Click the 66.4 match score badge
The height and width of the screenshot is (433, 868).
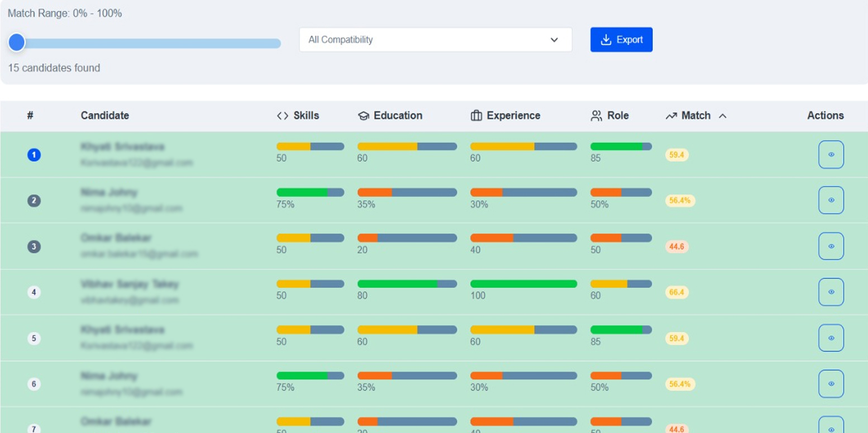(x=676, y=292)
